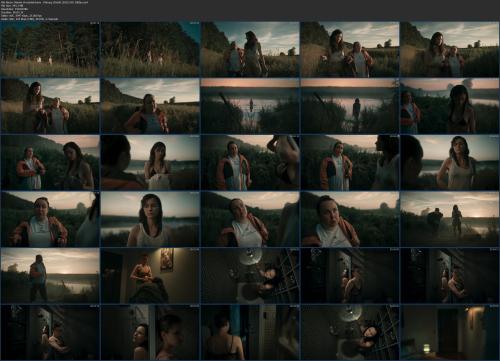Open thumbnail of woman in tank top, hands on hips
Image resolution: width=500 pixels, height=361 pixels.
point(449,163)
